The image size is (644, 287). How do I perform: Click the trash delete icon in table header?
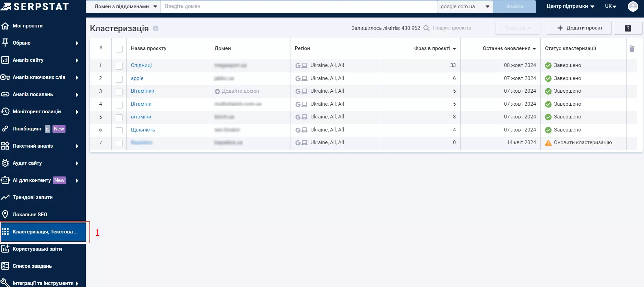(632, 49)
